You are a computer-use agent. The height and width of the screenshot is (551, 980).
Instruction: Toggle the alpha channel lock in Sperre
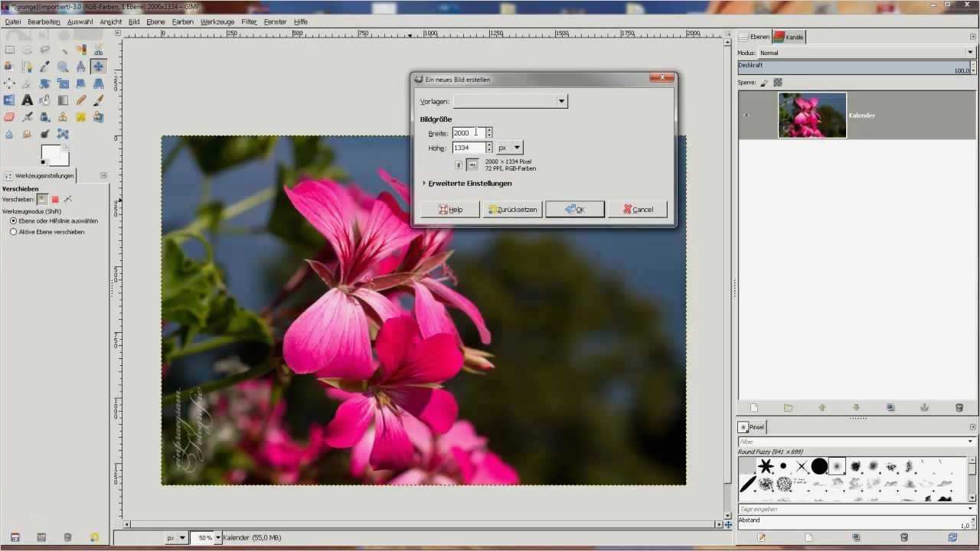click(779, 83)
